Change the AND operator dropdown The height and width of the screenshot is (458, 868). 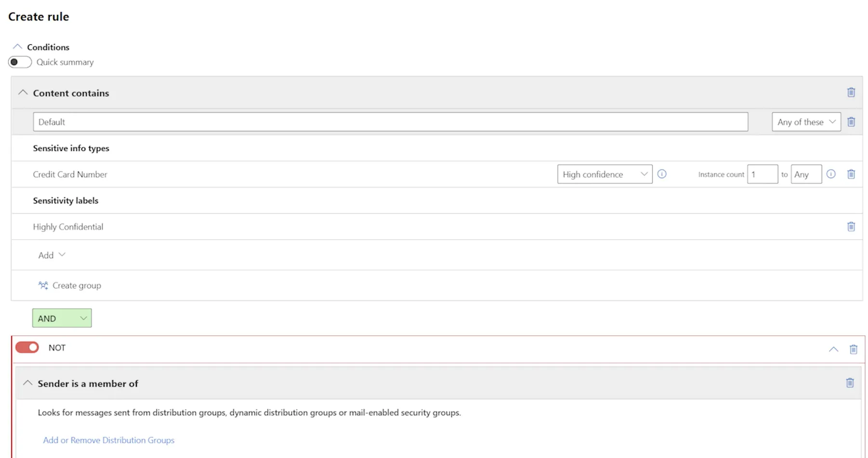coord(62,318)
